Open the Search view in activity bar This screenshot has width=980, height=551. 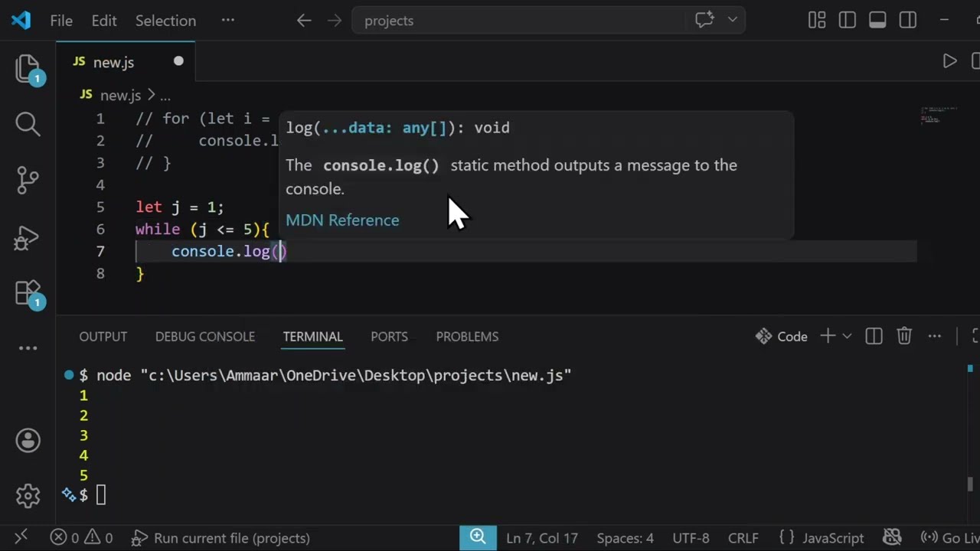click(28, 123)
